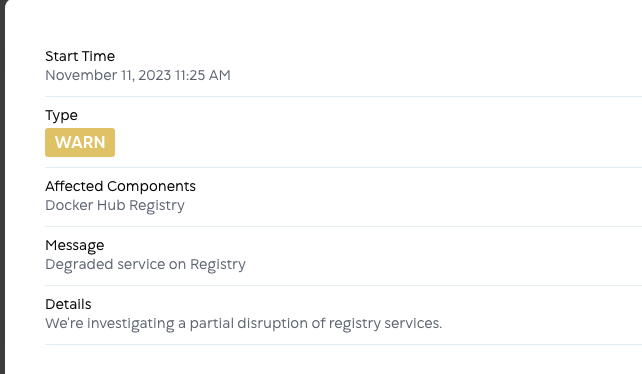Click the divider line under the WARN badge
Image resolution: width=642 pixels, height=374 pixels.
[344, 168]
